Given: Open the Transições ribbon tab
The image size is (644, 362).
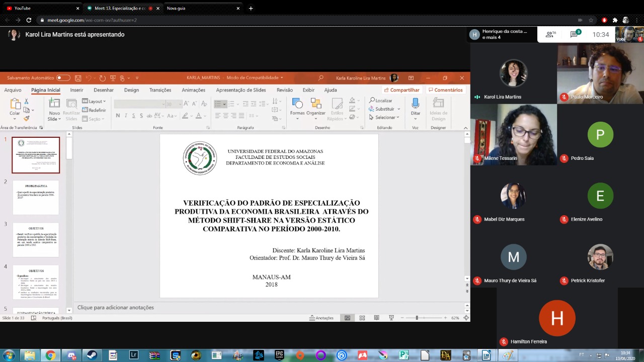Looking at the screenshot, I should click(x=160, y=90).
